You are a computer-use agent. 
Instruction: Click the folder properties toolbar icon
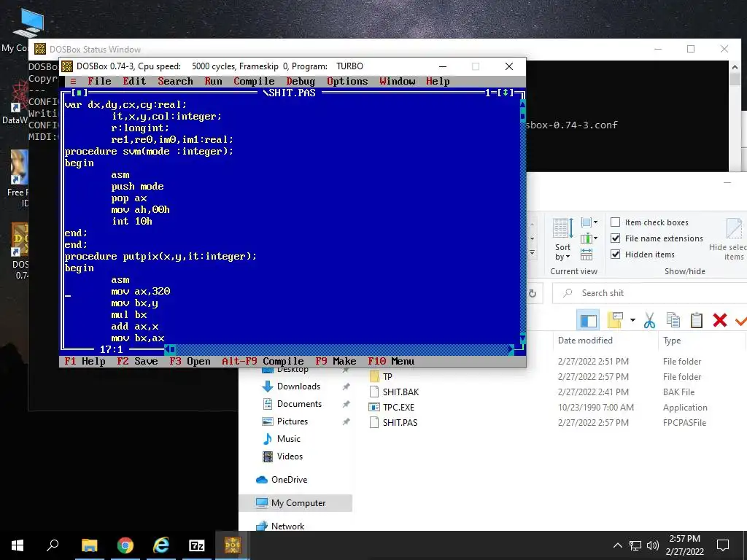coord(615,320)
